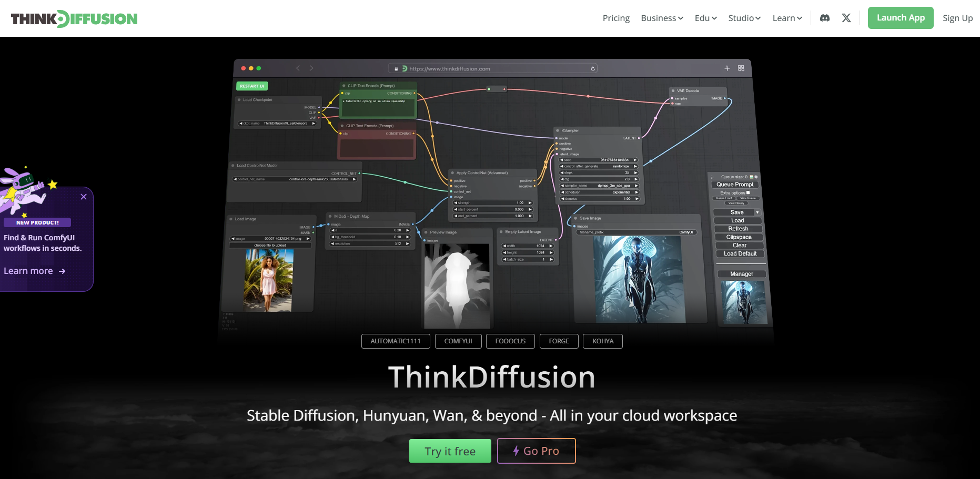Click Clear in ComfyUI panel

coord(739,246)
